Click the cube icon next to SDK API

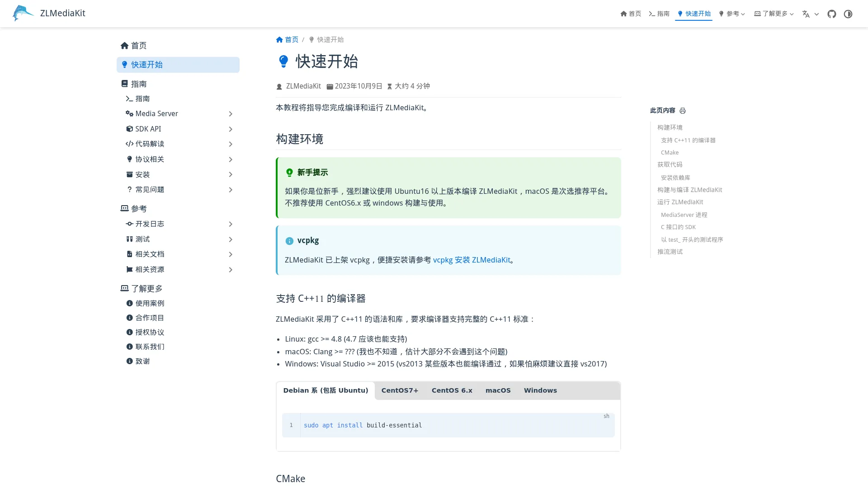pyautogui.click(x=129, y=129)
